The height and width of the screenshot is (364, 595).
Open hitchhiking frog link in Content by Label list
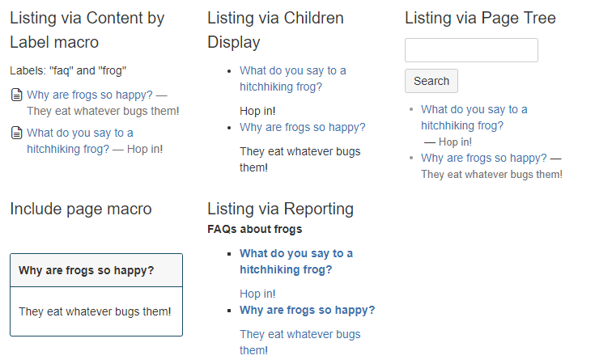80,141
